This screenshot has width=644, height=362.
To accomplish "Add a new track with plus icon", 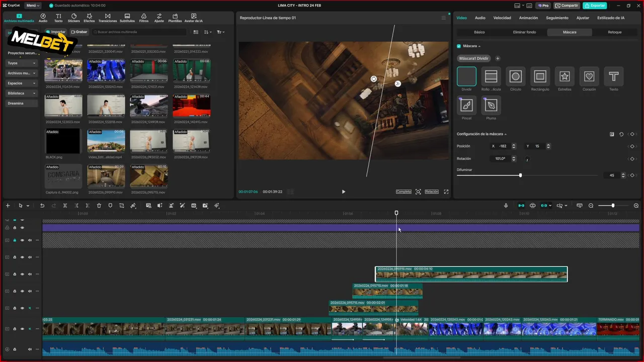I will pos(8,206).
